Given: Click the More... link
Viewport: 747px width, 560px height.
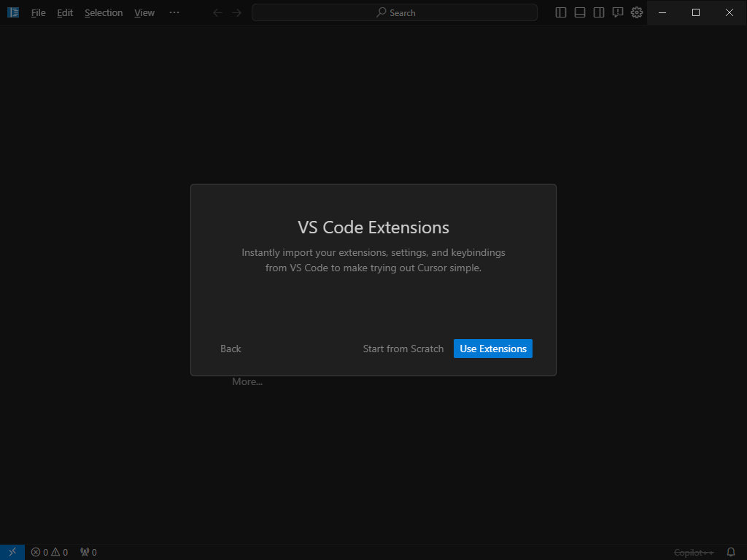Looking at the screenshot, I should click(247, 381).
